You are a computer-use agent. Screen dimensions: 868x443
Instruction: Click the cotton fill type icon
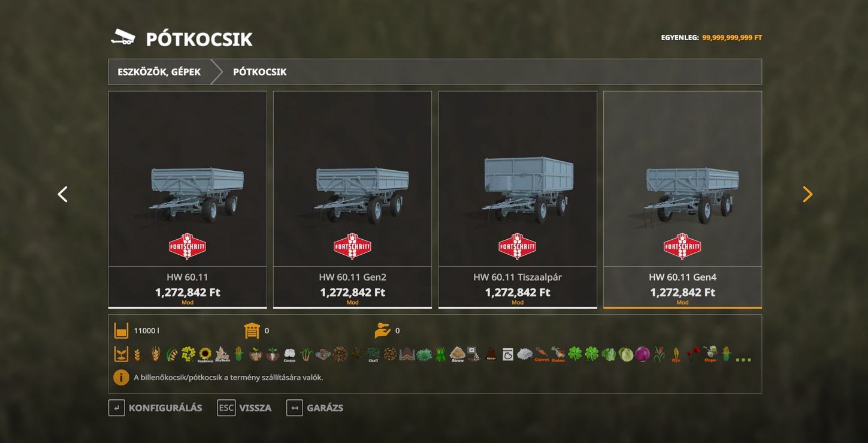pyautogui.click(x=289, y=354)
